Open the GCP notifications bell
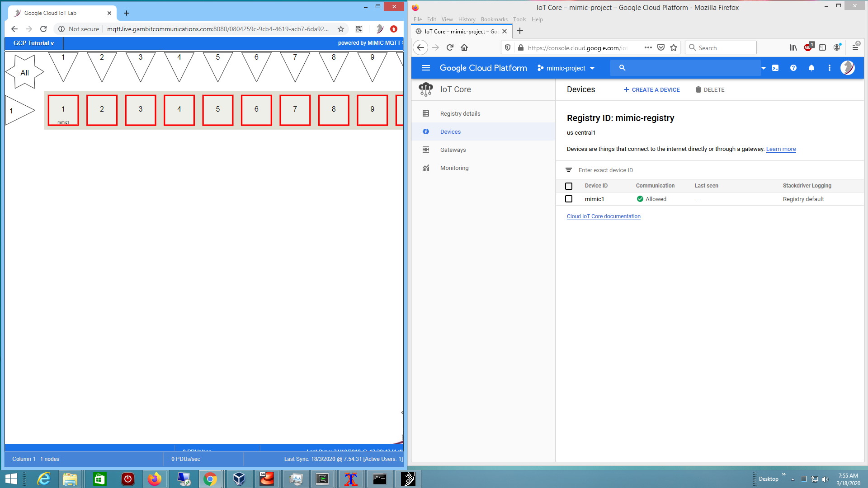This screenshot has height=488, width=868. click(x=811, y=68)
